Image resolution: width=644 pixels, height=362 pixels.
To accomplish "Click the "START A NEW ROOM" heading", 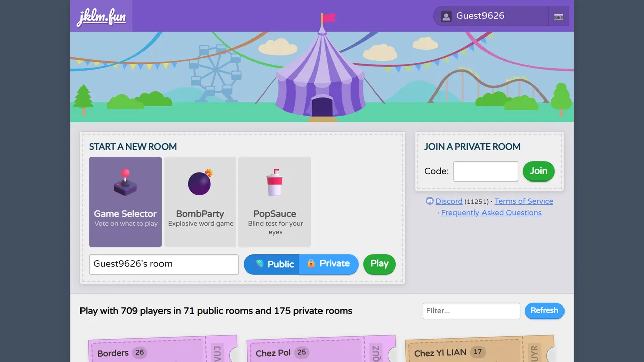I will [x=133, y=147].
